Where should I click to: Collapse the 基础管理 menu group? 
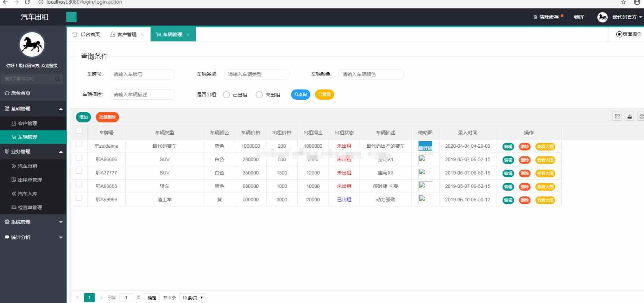click(33, 109)
